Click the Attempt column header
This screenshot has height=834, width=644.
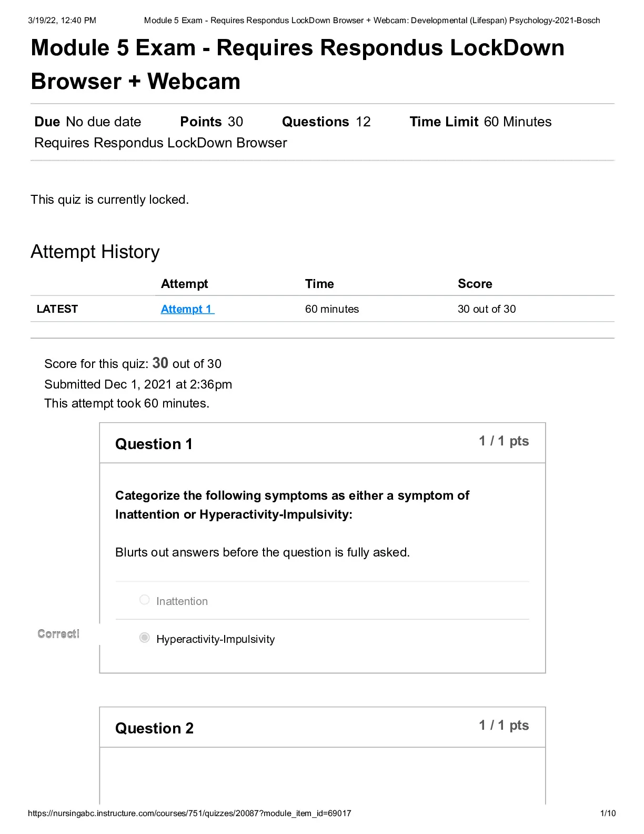pos(185,284)
